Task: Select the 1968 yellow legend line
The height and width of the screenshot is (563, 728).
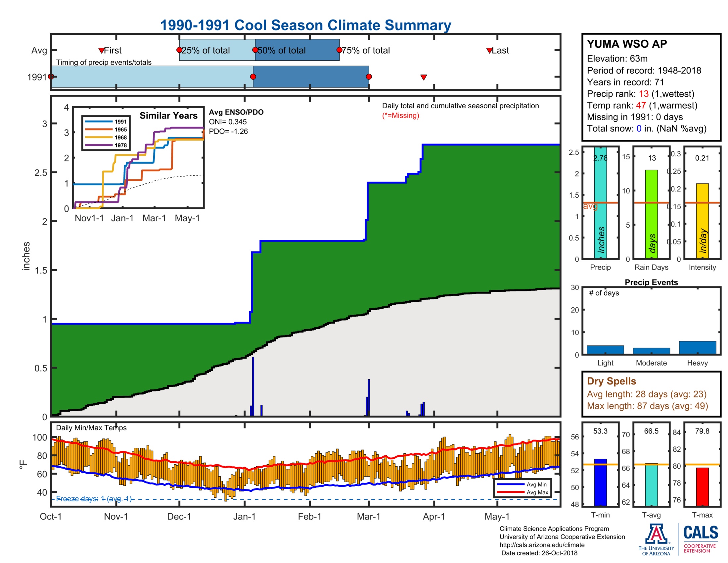Action: pyautogui.click(x=99, y=137)
